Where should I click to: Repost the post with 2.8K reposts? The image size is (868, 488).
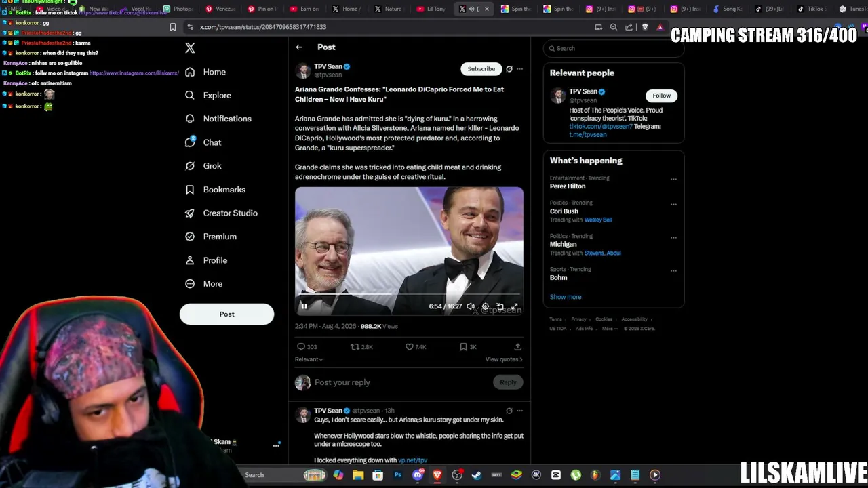pos(361,347)
